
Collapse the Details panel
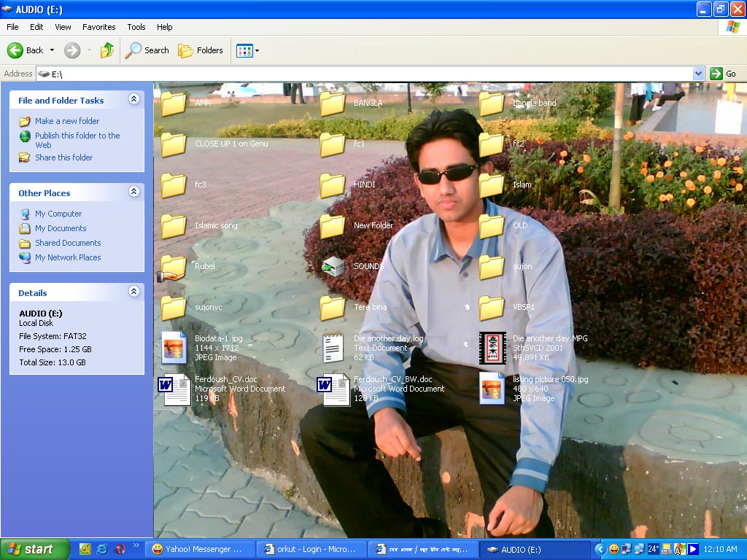134,292
